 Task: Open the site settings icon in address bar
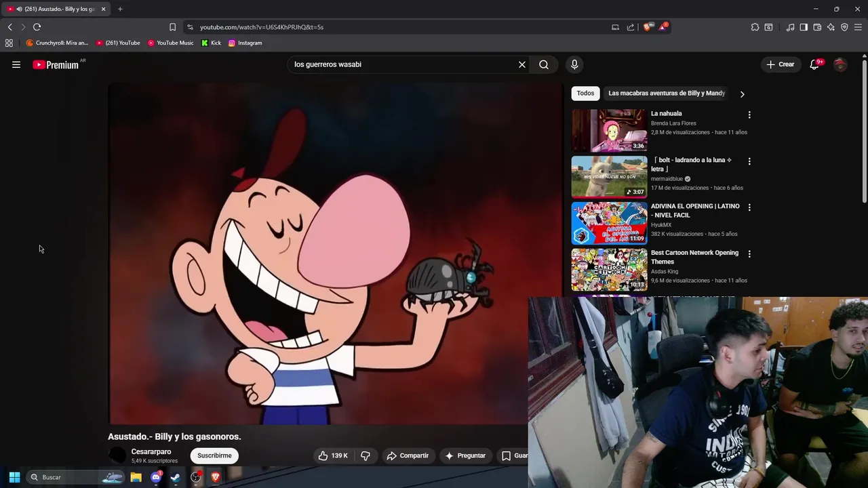pyautogui.click(x=190, y=27)
